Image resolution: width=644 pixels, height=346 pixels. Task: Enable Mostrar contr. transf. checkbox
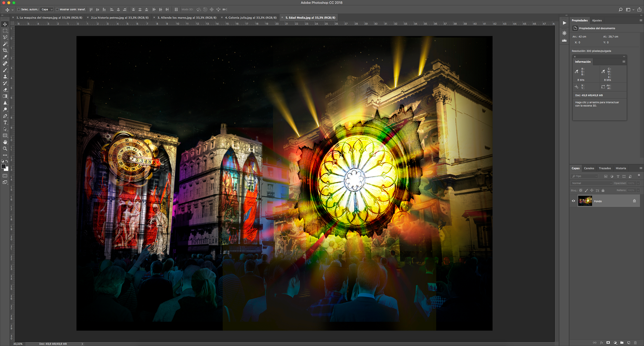click(57, 10)
